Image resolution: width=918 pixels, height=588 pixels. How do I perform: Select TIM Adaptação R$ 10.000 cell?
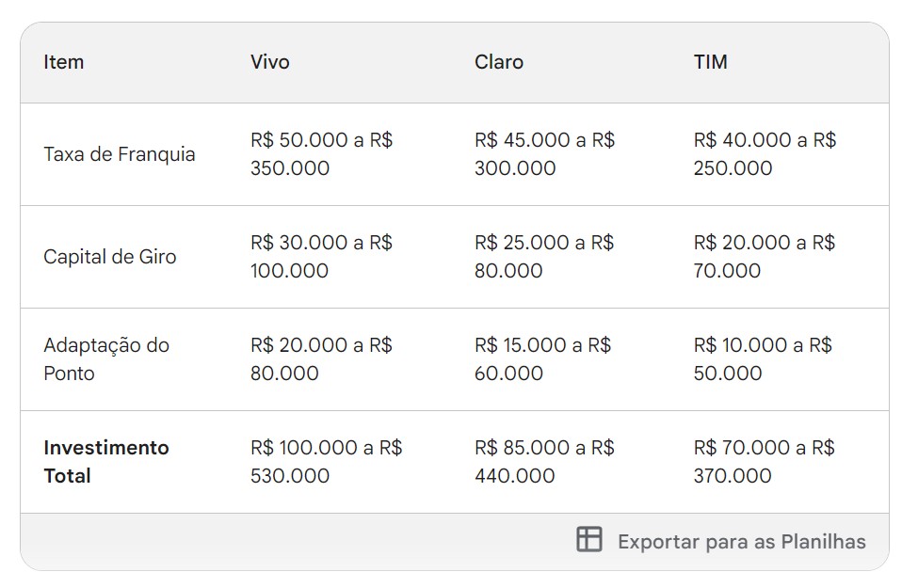pyautogui.click(x=763, y=358)
